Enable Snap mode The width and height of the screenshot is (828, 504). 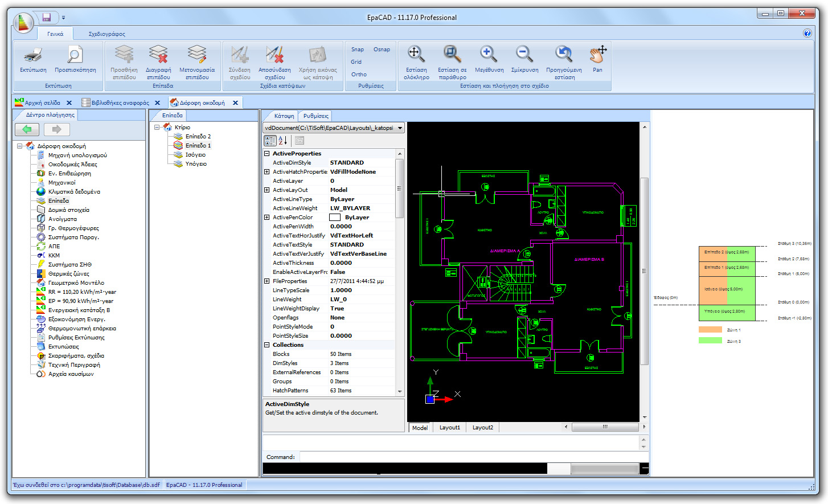356,50
